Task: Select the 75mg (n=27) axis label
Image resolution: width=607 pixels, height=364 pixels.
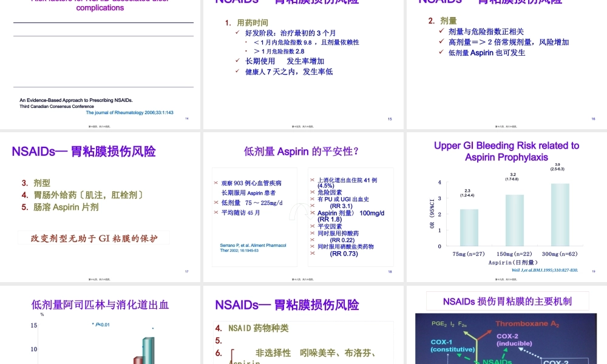Action: pyautogui.click(x=470, y=254)
